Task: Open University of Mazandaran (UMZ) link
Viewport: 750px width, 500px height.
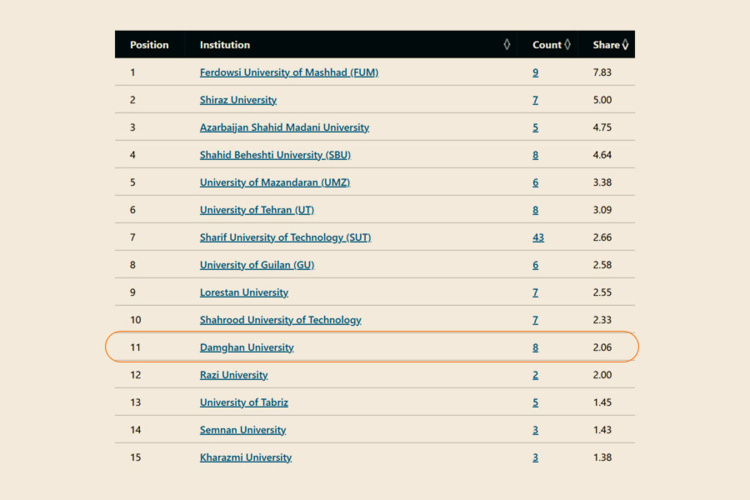Action: (275, 182)
